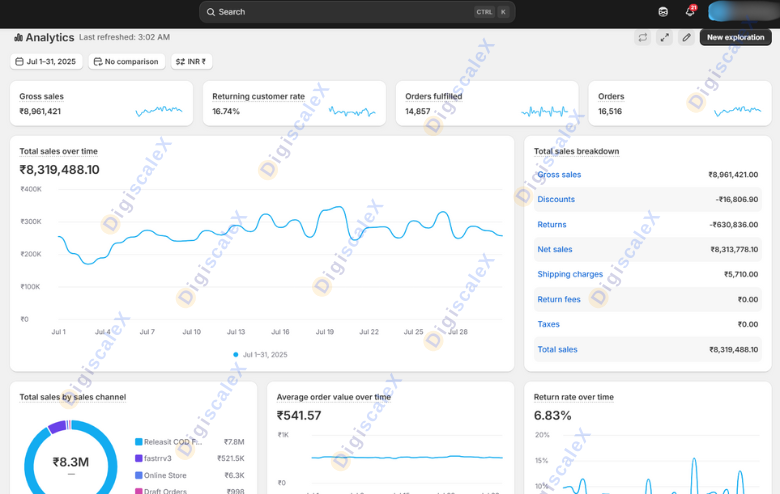Open the Returns link in sales breakdown
This screenshot has width=780, height=494.
(x=552, y=225)
